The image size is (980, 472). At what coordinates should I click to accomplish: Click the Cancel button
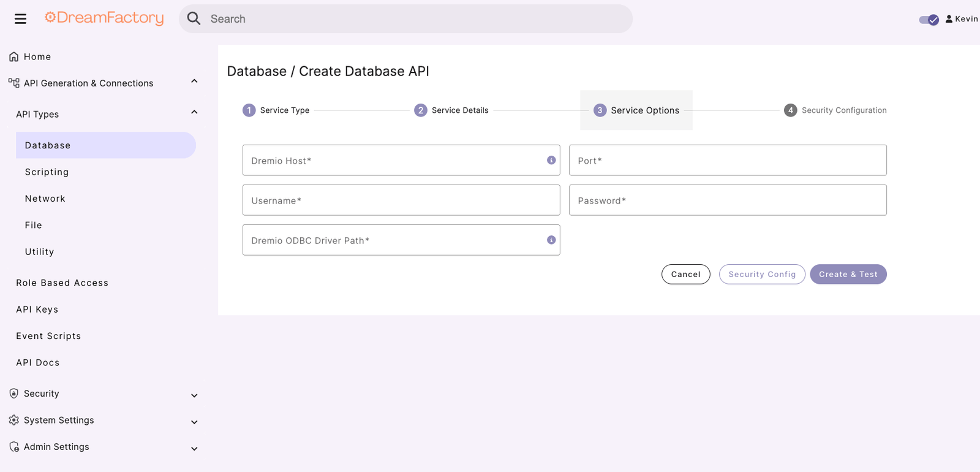point(686,274)
